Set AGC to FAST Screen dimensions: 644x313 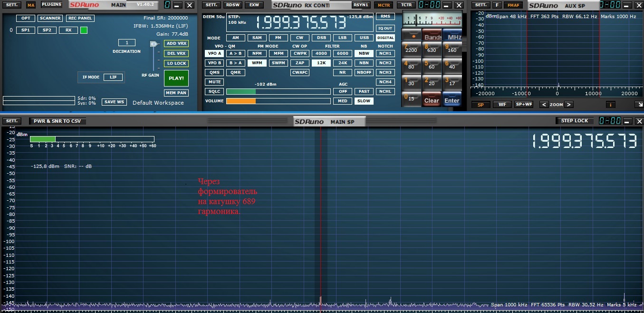tap(364, 91)
